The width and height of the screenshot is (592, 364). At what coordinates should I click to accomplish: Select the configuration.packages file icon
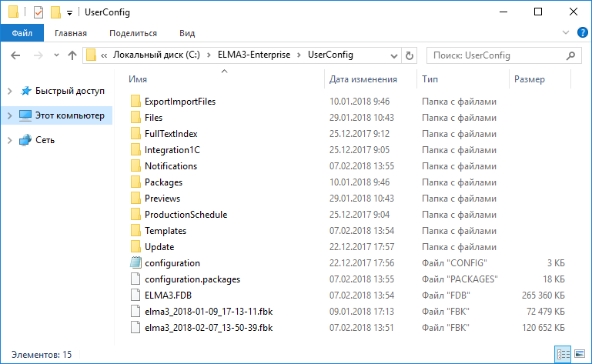point(135,279)
